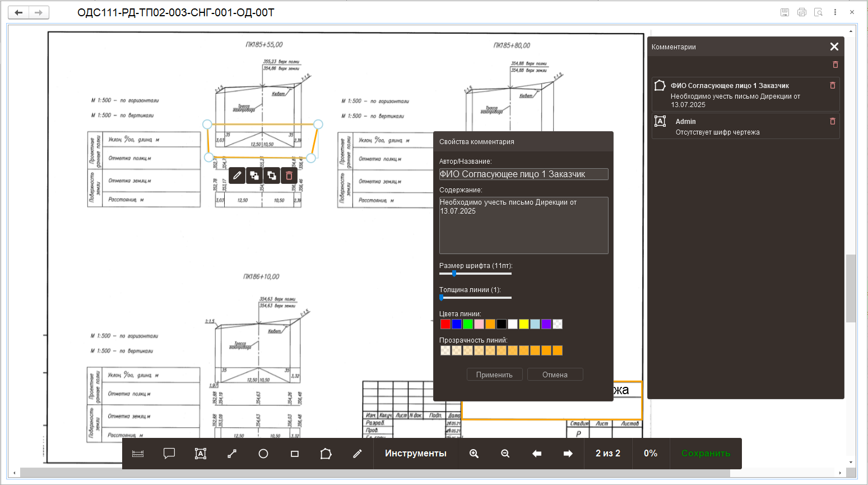Click the zoom in magnifier
The height and width of the screenshot is (485, 868).
(x=474, y=454)
